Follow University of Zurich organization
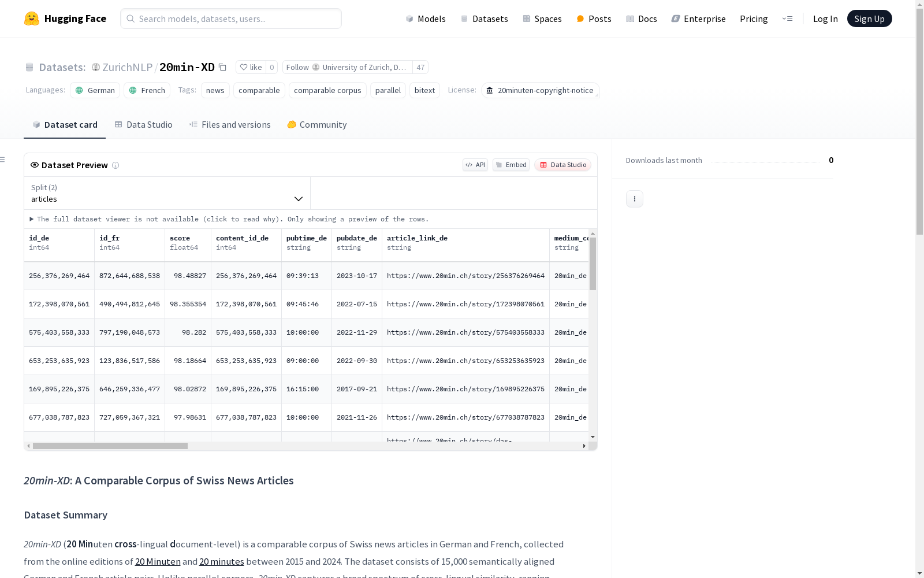The width and height of the screenshot is (924, 578). (347, 67)
